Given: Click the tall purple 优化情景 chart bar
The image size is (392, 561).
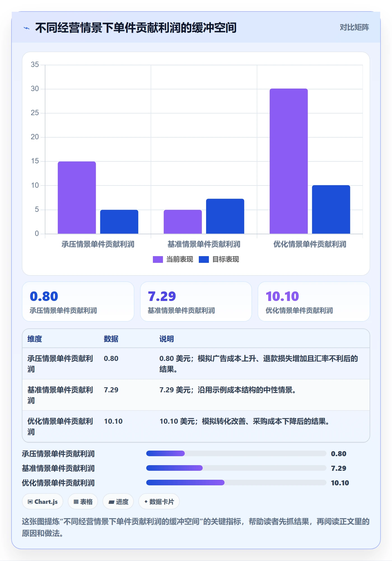Looking at the screenshot, I should coord(289,161).
